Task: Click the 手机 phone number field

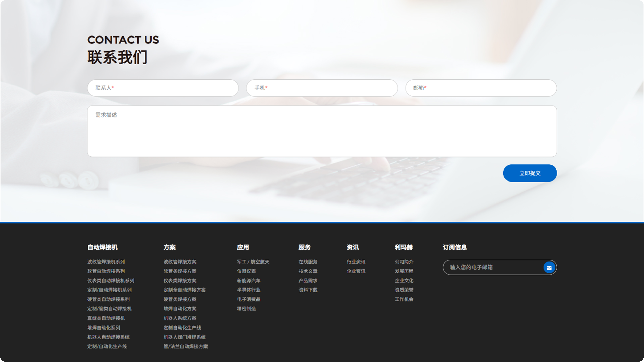Action: (x=322, y=88)
